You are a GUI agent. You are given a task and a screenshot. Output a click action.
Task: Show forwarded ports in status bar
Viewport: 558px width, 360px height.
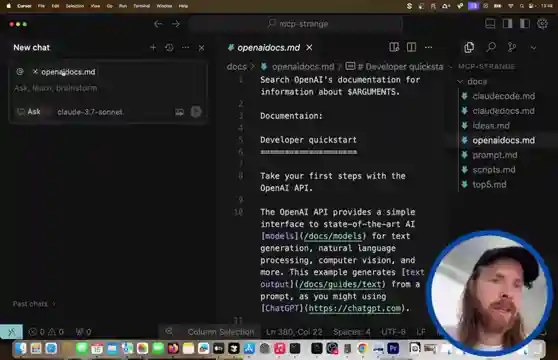[83, 332]
